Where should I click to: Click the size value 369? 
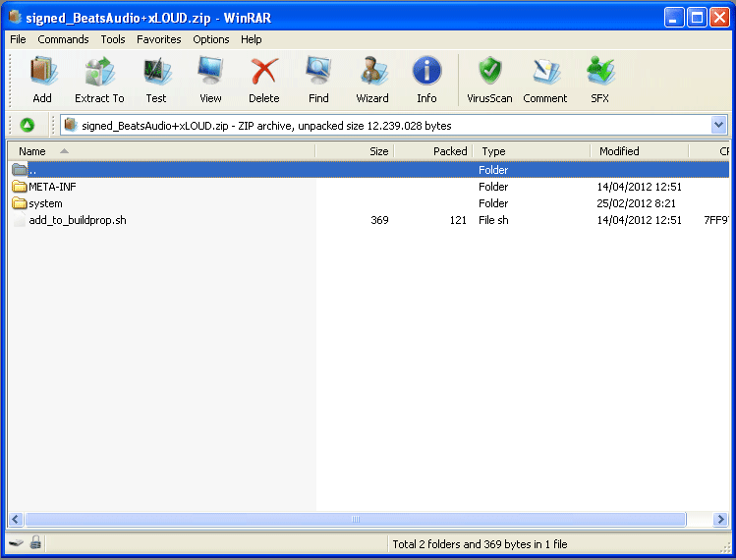(x=379, y=220)
